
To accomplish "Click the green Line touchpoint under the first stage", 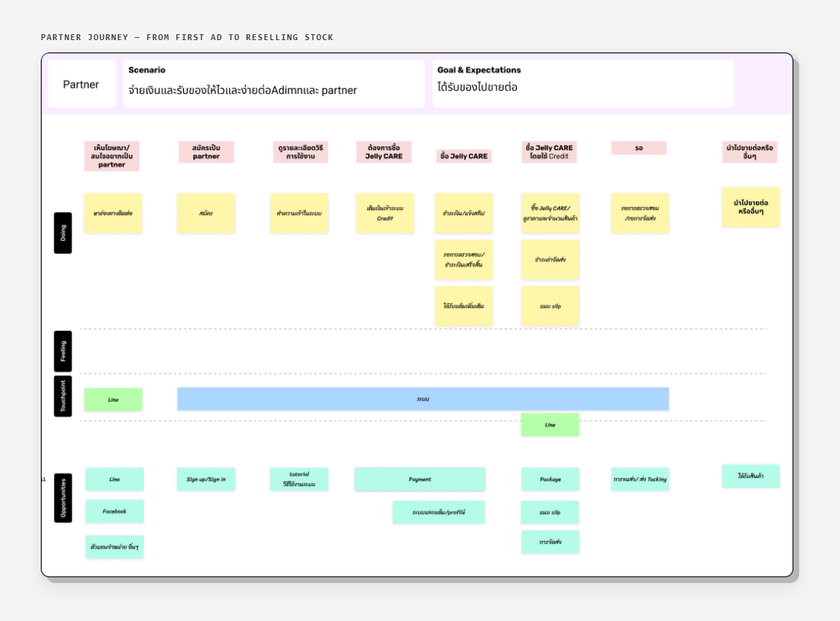I will 113,400.
